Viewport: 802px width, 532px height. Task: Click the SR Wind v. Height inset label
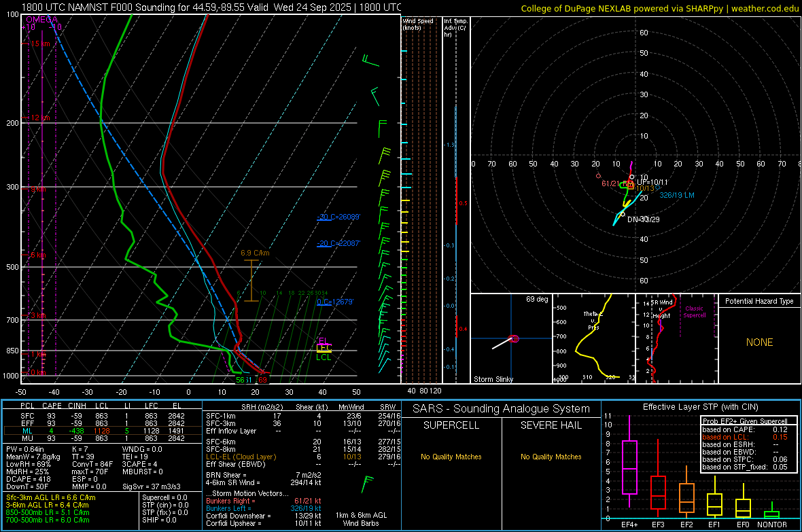[x=661, y=309]
